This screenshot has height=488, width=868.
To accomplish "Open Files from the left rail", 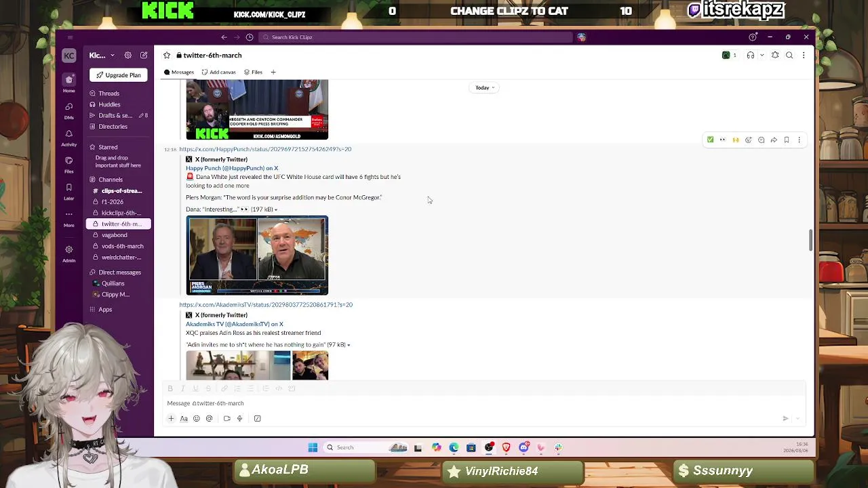I will (68, 163).
